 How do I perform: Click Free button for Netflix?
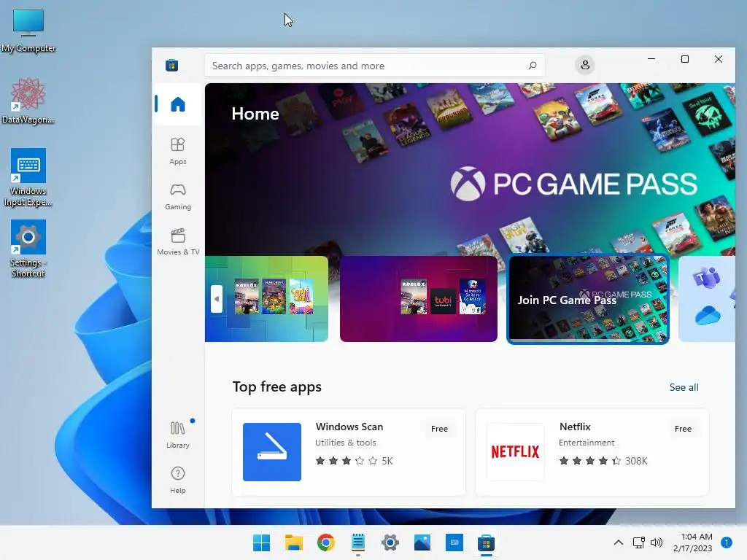click(683, 429)
